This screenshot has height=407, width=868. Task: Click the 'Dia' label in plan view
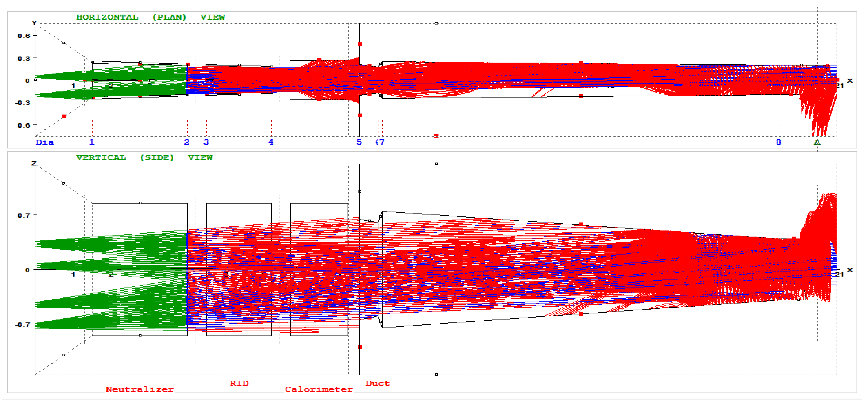coord(45,142)
